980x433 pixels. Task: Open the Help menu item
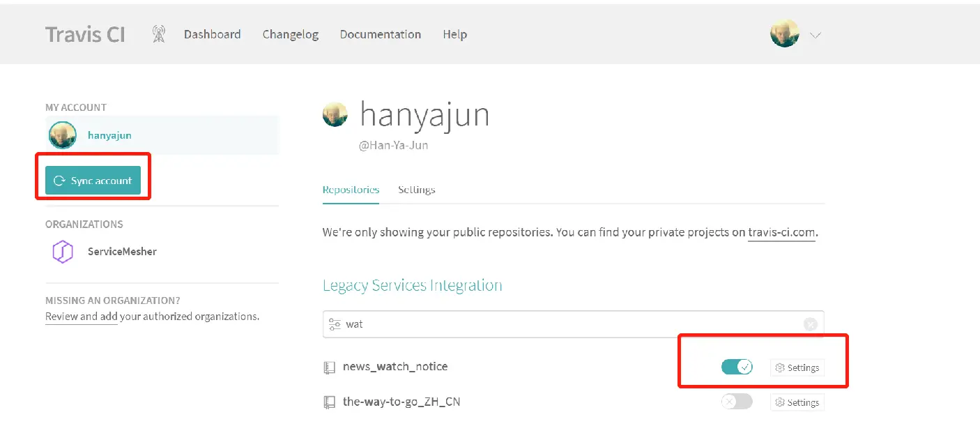click(454, 34)
